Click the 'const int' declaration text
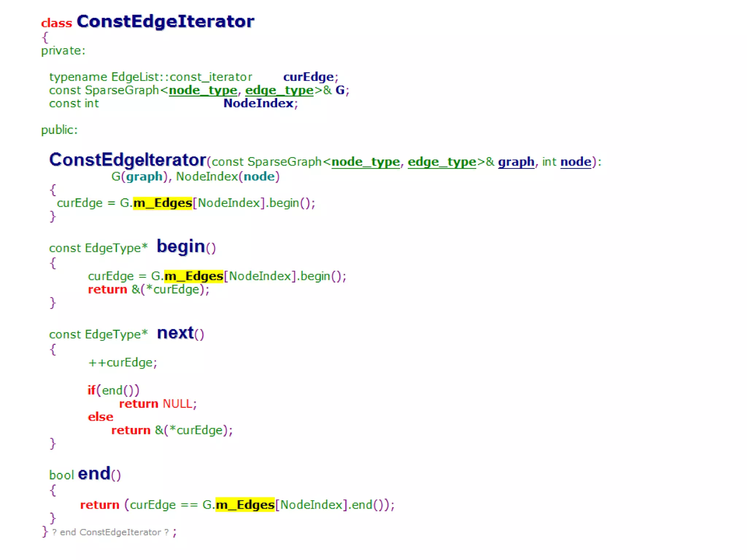Screen dimensions: 747x560 (74, 104)
